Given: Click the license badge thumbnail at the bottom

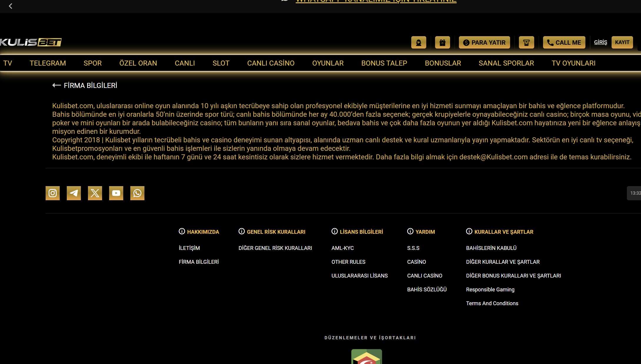Looking at the screenshot, I should tap(367, 357).
